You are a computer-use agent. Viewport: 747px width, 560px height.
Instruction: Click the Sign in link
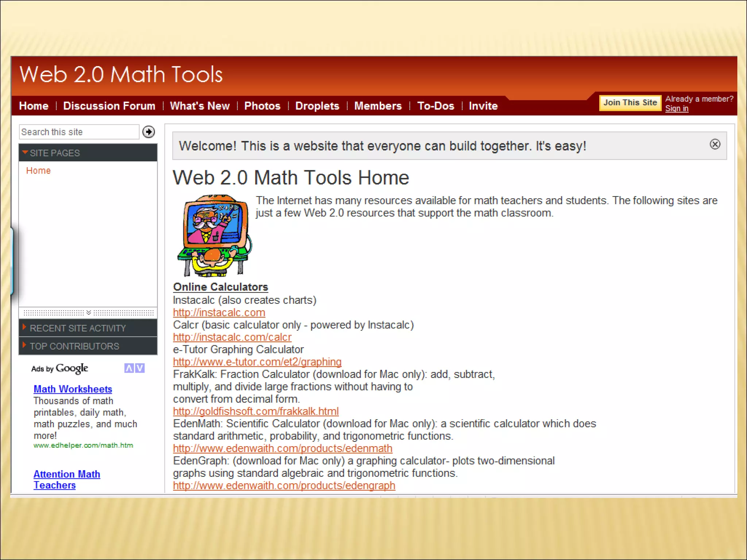676,109
